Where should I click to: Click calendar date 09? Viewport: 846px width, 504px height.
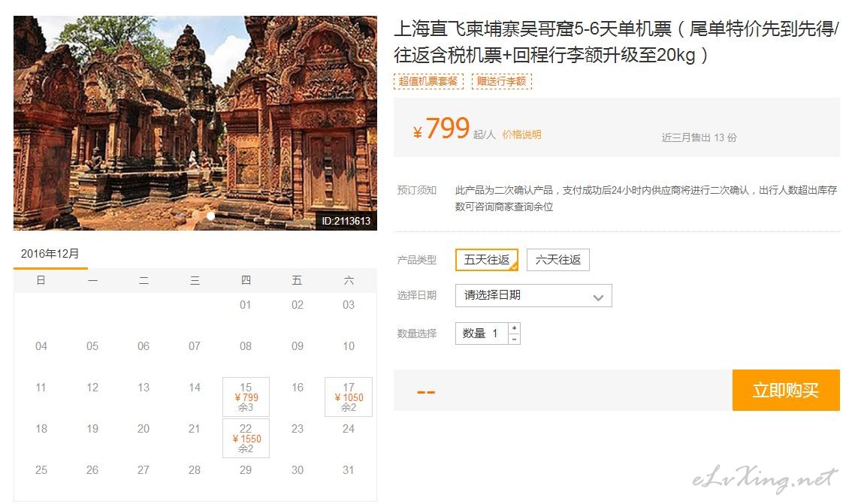click(298, 346)
